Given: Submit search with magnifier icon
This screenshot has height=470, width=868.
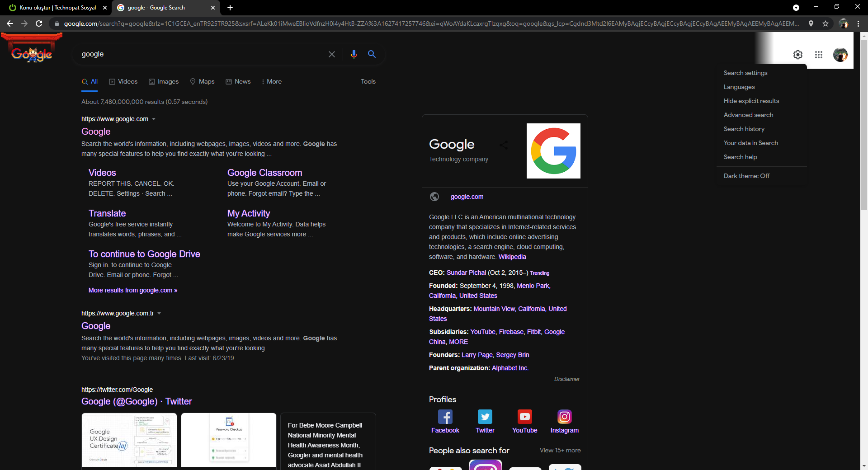Looking at the screenshot, I should click(372, 54).
